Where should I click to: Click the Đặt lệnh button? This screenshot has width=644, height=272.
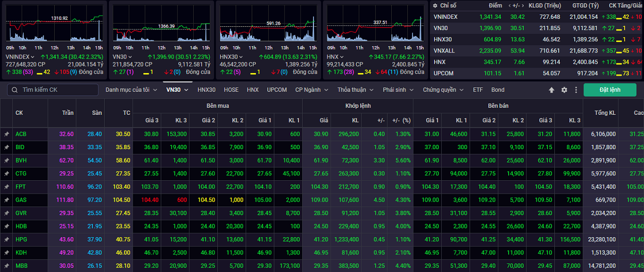tap(610, 90)
